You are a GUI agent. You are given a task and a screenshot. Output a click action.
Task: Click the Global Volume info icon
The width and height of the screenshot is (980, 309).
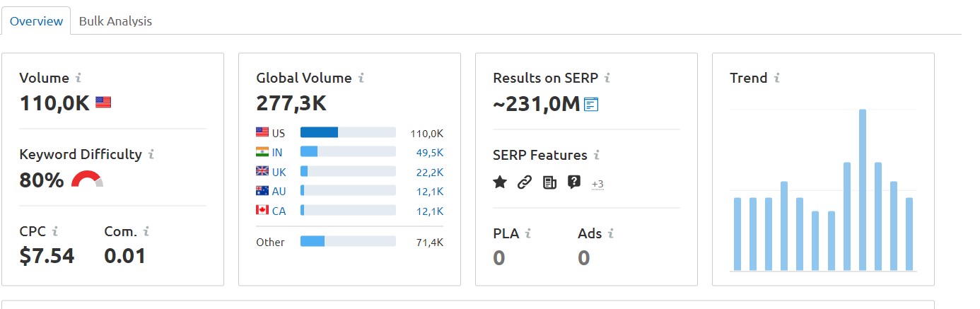click(361, 78)
